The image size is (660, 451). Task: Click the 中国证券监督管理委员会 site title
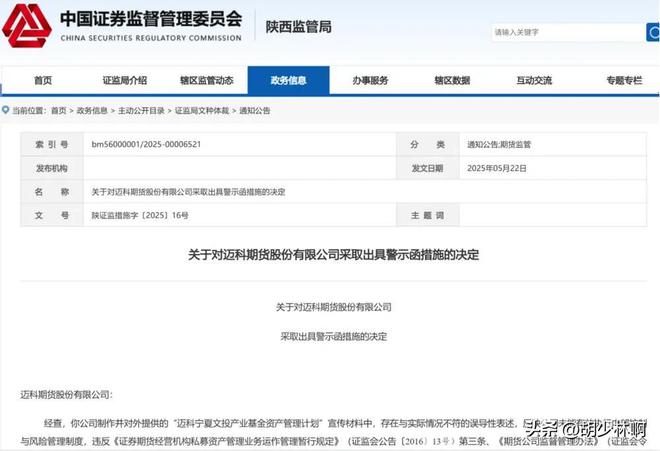(151, 19)
